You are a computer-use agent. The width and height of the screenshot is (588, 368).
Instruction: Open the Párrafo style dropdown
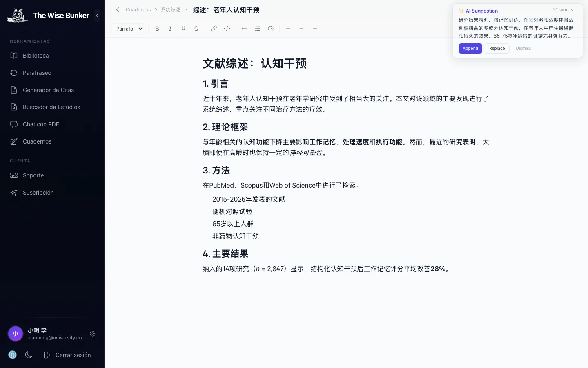[x=128, y=29]
